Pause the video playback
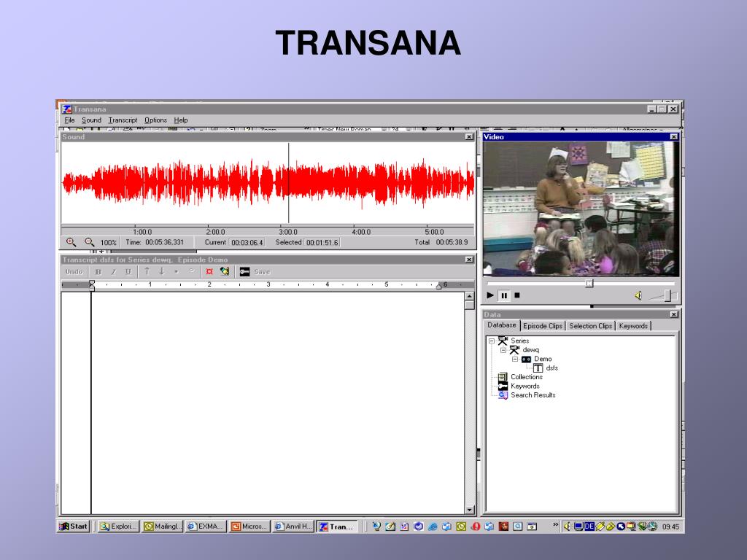Viewport: 747px width, 560px height. point(503,295)
